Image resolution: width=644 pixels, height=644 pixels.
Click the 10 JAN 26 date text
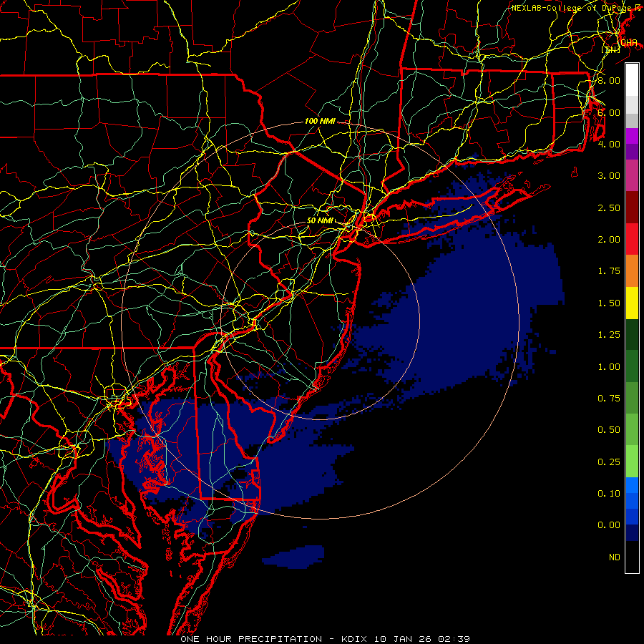403,639
